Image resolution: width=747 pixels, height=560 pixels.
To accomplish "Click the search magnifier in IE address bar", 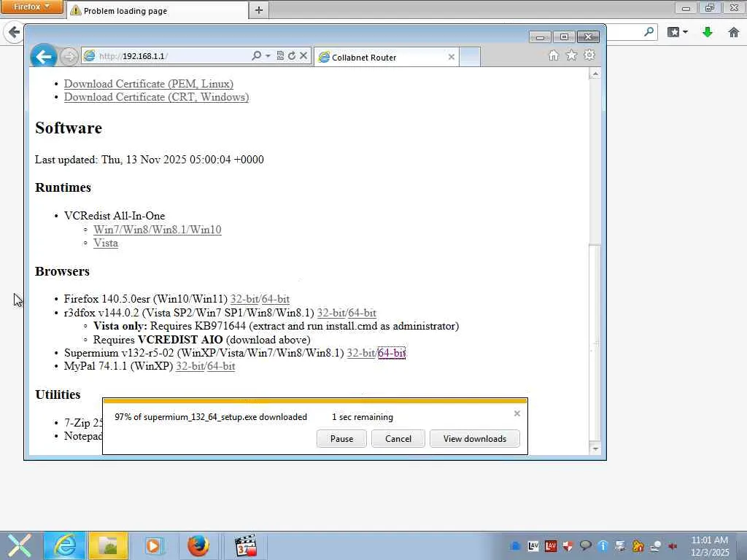I will (256, 55).
